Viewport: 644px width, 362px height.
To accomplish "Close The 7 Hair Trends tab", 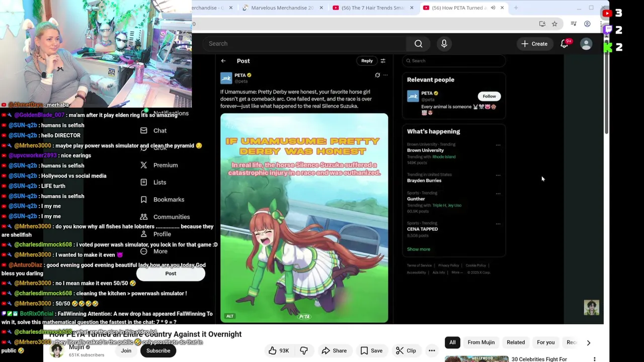I will click(x=412, y=8).
